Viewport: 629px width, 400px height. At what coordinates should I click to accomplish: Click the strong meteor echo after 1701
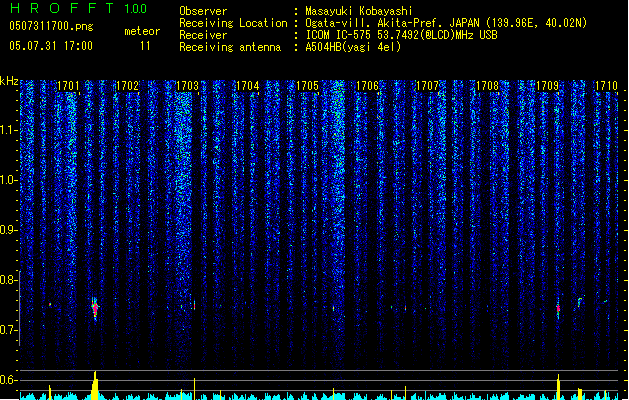[x=95, y=308]
